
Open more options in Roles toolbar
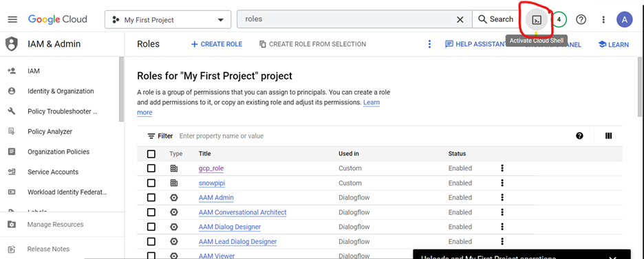(x=429, y=44)
